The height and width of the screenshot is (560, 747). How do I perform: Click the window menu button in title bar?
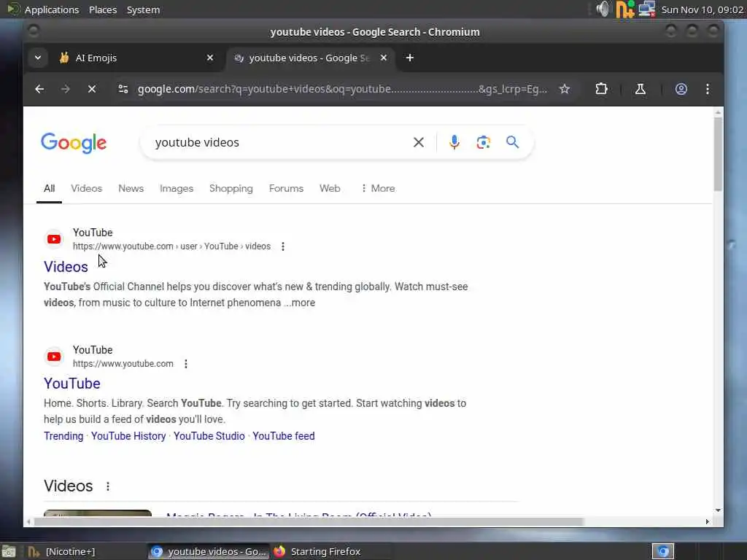point(34,31)
